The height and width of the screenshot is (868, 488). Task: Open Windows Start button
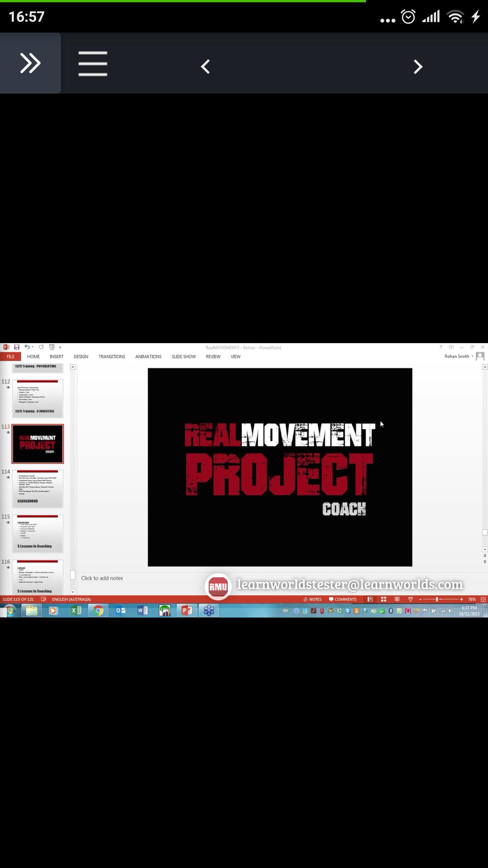[9, 611]
